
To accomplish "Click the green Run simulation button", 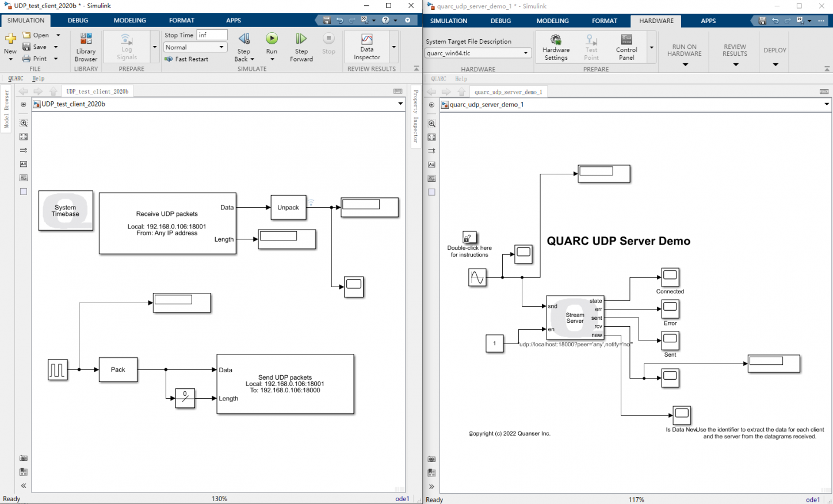I will tap(272, 39).
